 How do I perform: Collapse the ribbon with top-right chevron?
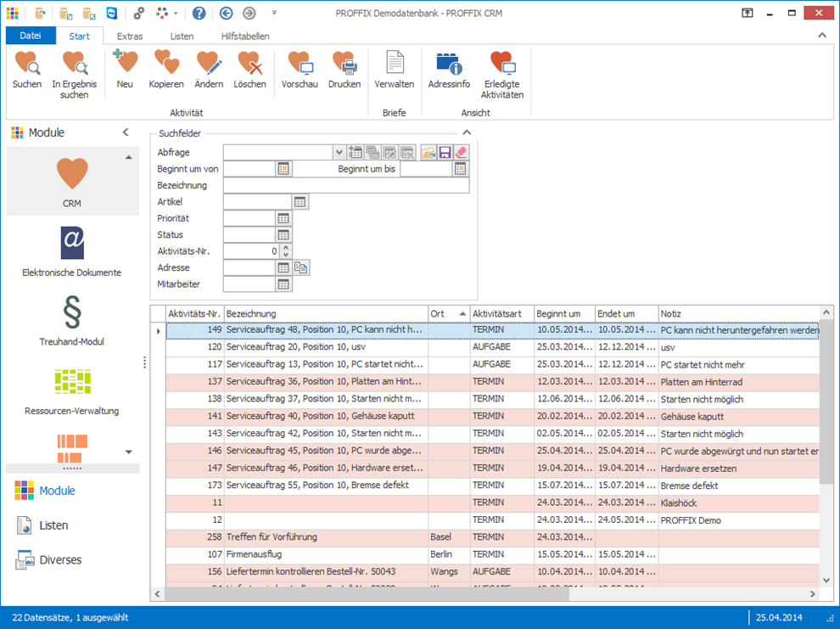(x=822, y=36)
